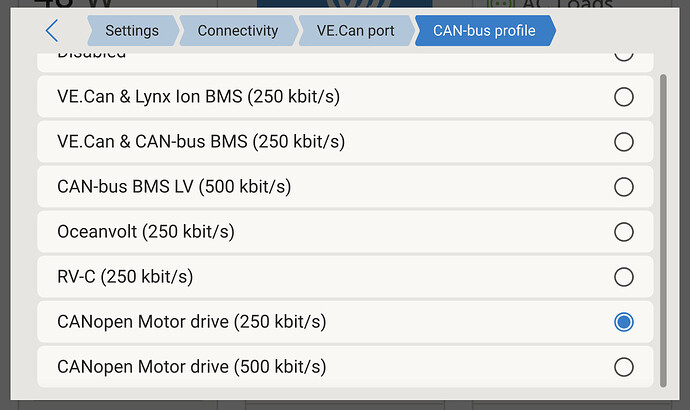Image resolution: width=690 pixels, height=410 pixels.
Task: Click the back arrow icon
Action: [x=52, y=31]
